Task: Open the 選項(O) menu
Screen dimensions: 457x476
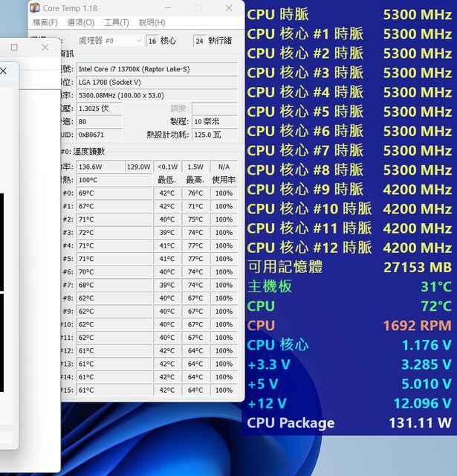Action: 80,22
